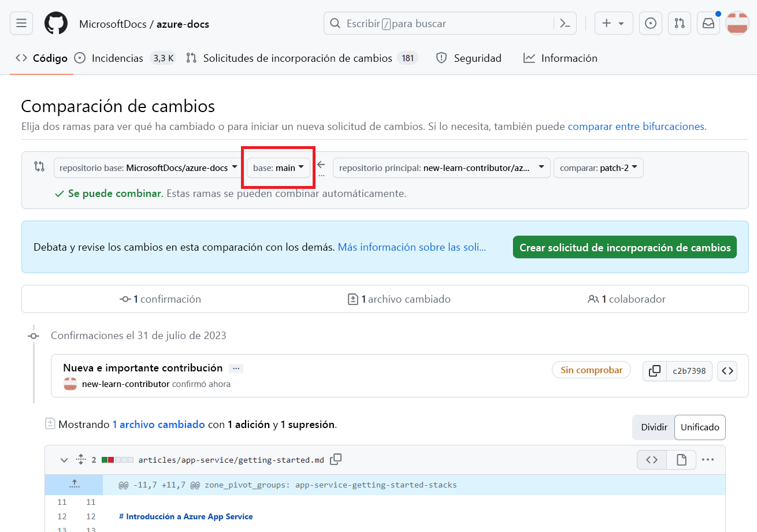Browse repository at commit c2b7398 icon

tap(728, 371)
